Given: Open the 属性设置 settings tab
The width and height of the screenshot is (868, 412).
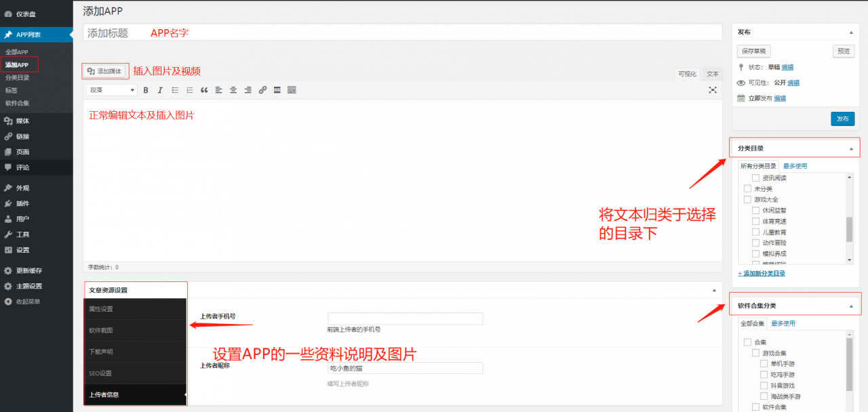Looking at the screenshot, I should click(x=135, y=309).
